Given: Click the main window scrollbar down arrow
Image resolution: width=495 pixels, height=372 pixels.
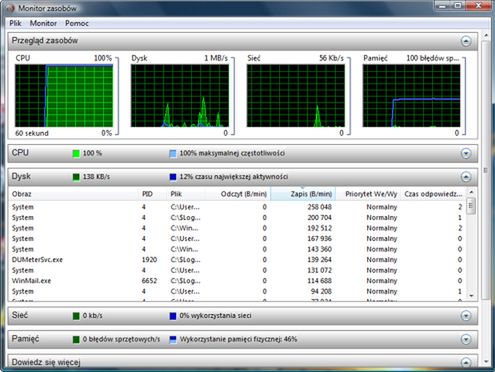Looking at the screenshot, I should [x=486, y=362].
